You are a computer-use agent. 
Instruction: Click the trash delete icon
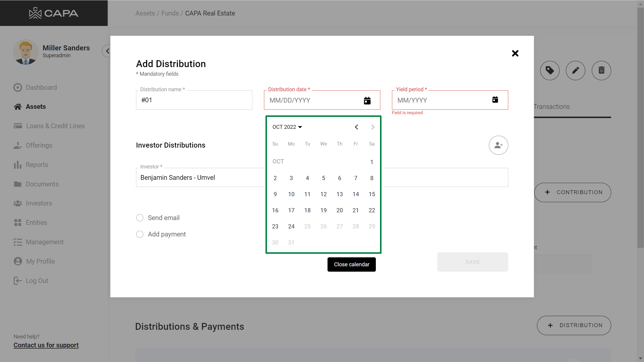tap(601, 70)
